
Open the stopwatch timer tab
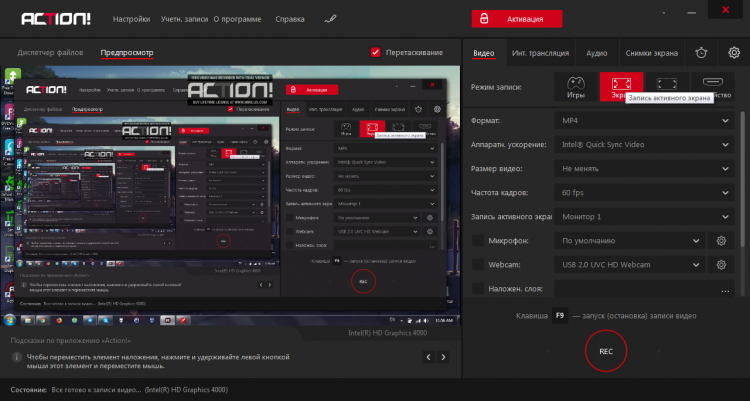click(701, 53)
